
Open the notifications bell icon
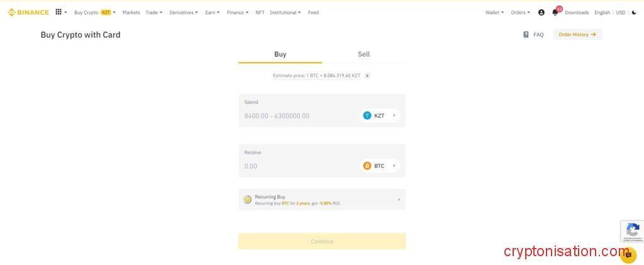(555, 13)
